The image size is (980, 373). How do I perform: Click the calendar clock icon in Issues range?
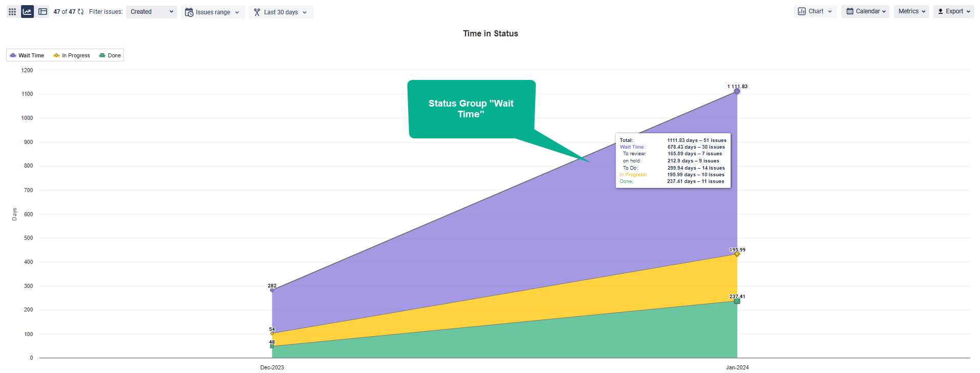click(x=189, y=12)
